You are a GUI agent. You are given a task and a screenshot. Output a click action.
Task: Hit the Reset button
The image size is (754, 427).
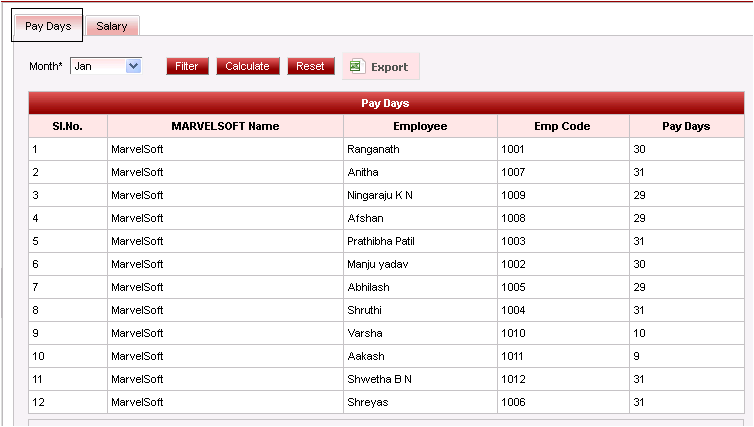[x=310, y=66]
